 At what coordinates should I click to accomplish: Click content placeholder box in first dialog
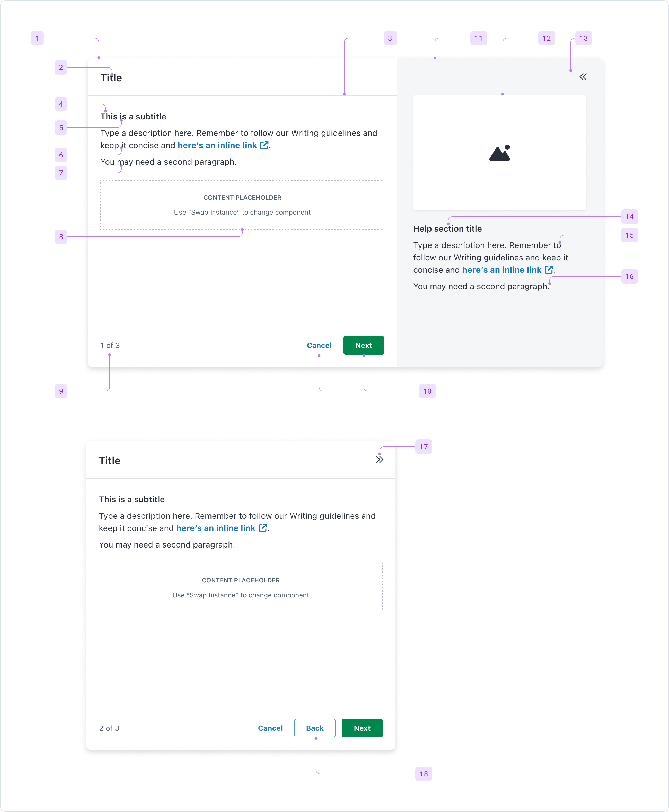[242, 205]
